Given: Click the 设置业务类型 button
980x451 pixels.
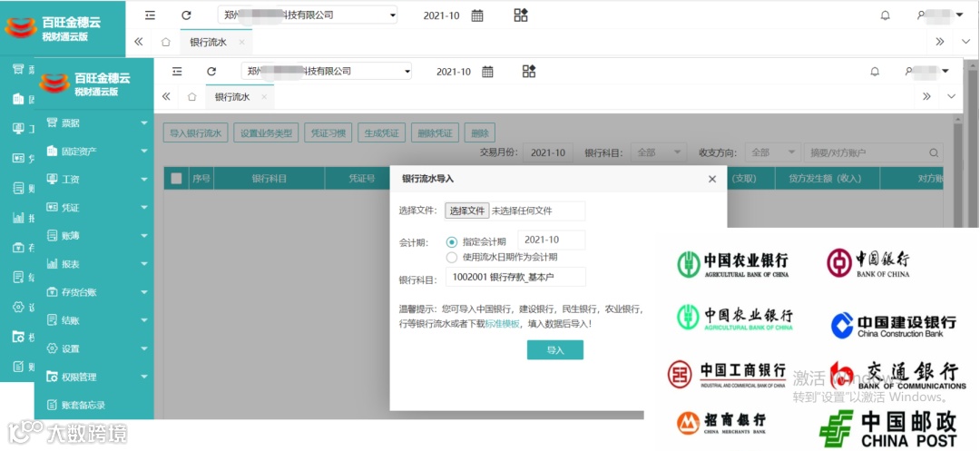Looking at the screenshot, I should 266,132.
